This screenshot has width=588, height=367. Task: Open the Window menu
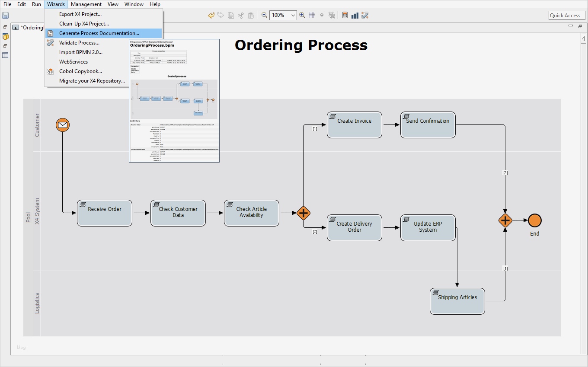tap(134, 4)
